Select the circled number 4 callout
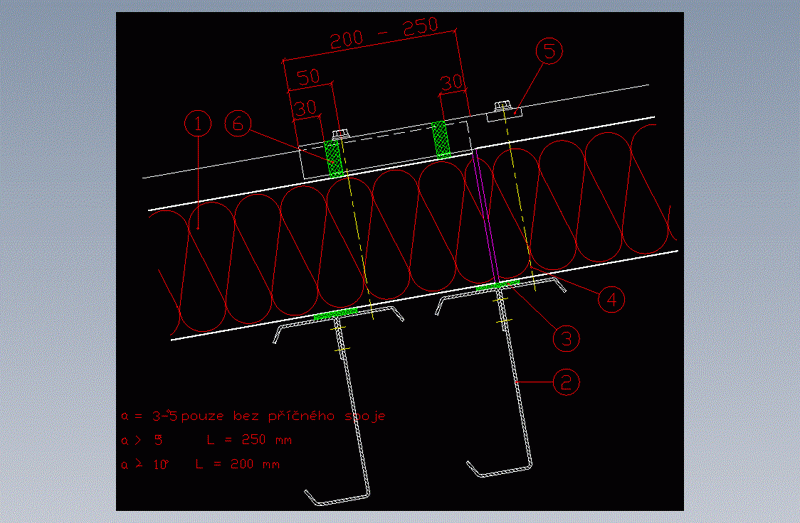This screenshot has height=523, width=800. pos(611,297)
